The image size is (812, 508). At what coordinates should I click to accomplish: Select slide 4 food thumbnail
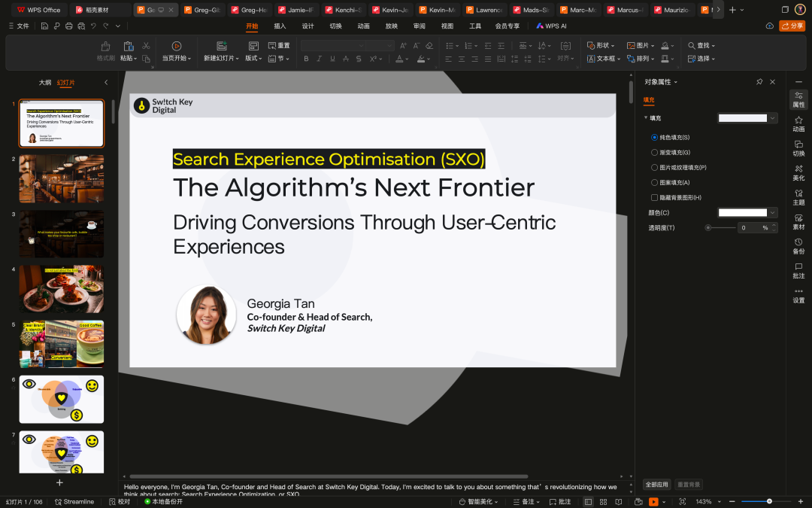click(x=62, y=289)
